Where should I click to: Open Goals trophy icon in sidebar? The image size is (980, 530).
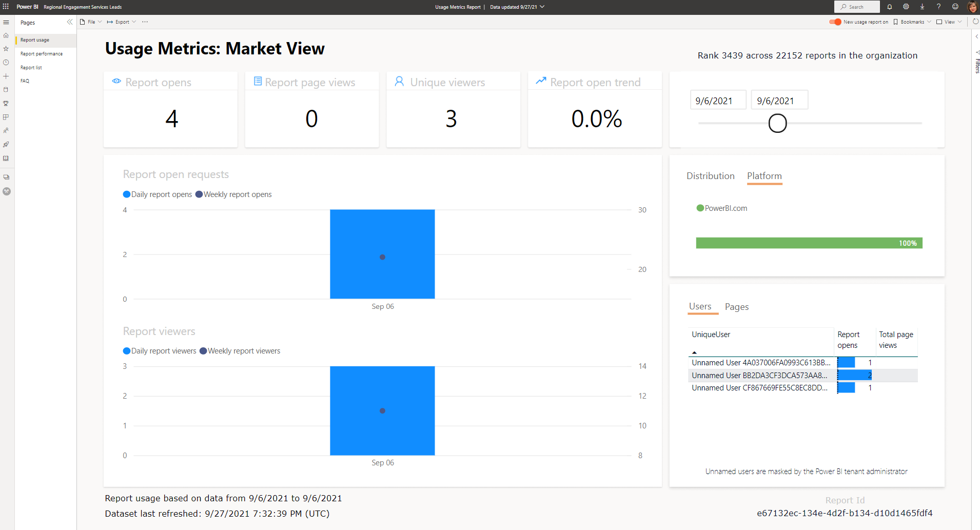[6, 103]
